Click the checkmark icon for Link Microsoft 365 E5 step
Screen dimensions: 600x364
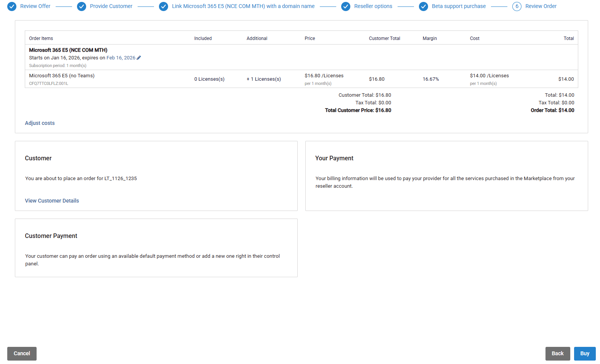pos(164,6)
